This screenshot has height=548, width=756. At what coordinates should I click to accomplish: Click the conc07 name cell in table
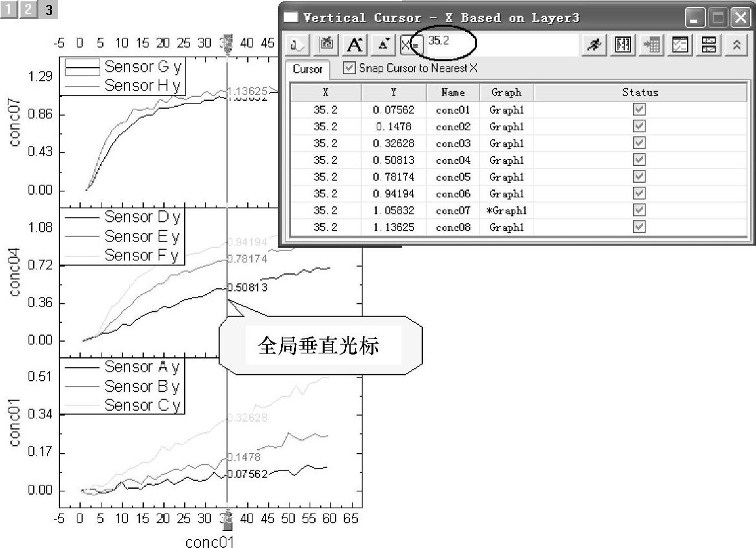pyautogui.click(x=453, y=211)
